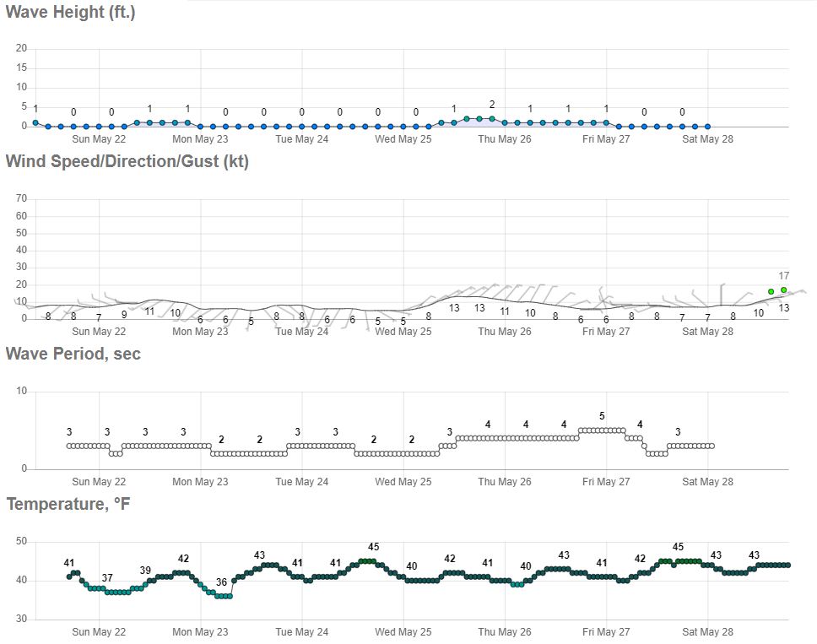
Task: Click Tue May 24 under the Wind chart
Action: pyautogui.click(x=301, y=332)
